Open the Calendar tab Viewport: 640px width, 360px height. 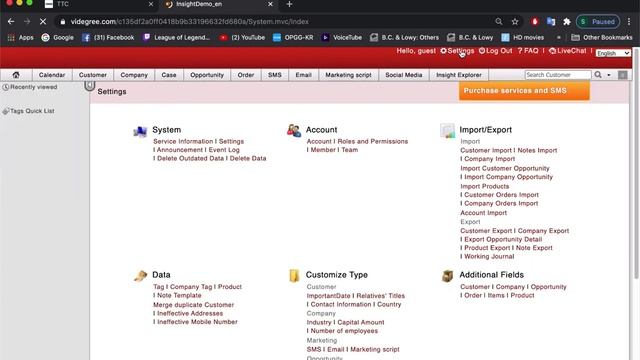52,75
